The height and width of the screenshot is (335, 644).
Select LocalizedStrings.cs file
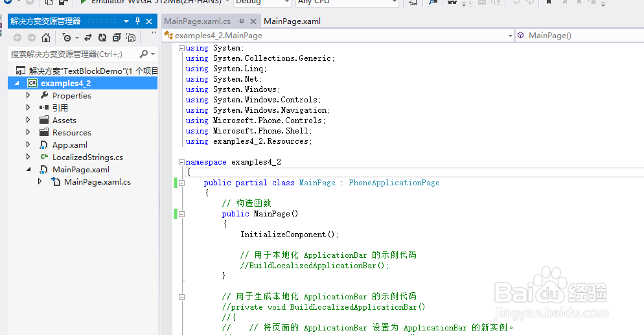(87, 157)
